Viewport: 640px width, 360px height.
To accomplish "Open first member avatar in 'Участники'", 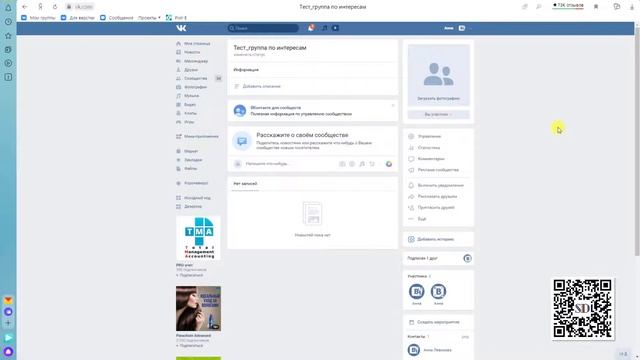I will point(417,291).
